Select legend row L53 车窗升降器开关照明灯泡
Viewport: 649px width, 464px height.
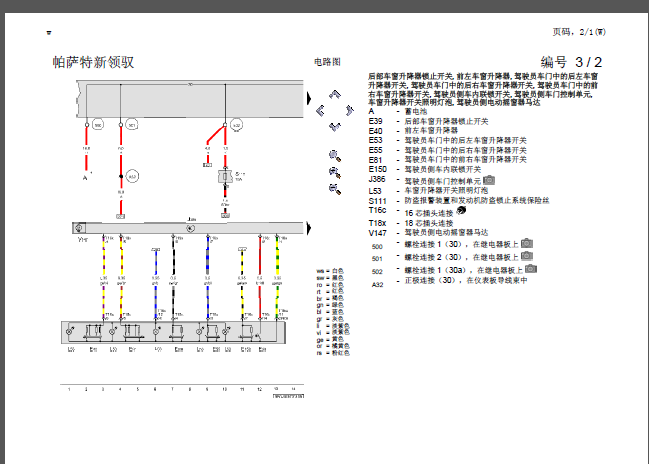pos(428,191)
